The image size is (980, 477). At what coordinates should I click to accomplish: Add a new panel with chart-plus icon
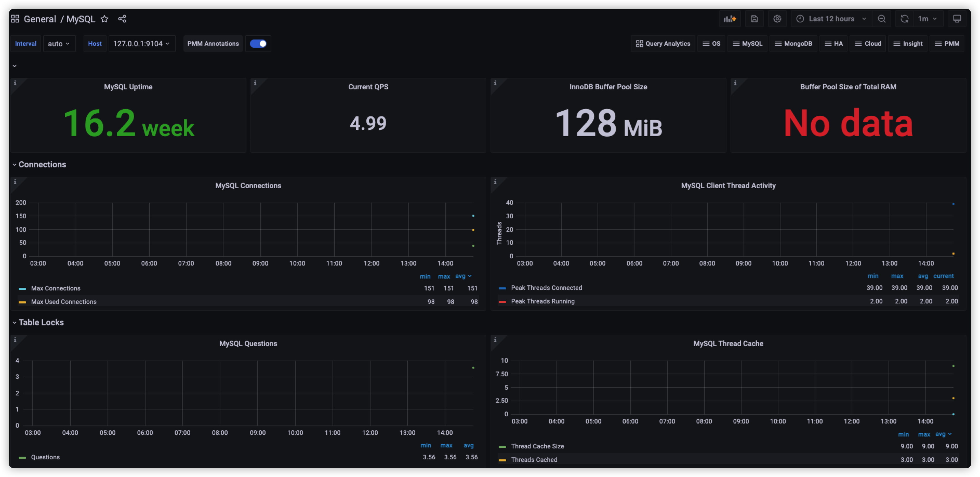pos(730,19)
